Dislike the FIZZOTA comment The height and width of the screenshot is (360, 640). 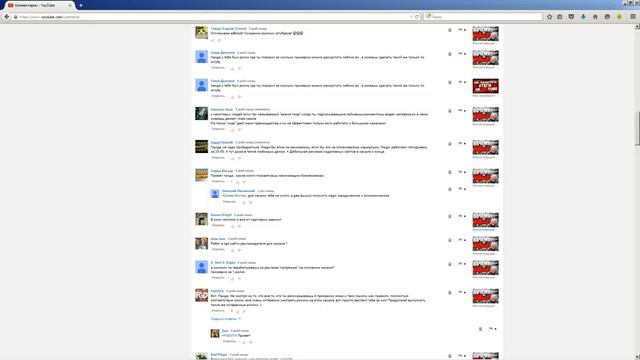coord(244,311)
